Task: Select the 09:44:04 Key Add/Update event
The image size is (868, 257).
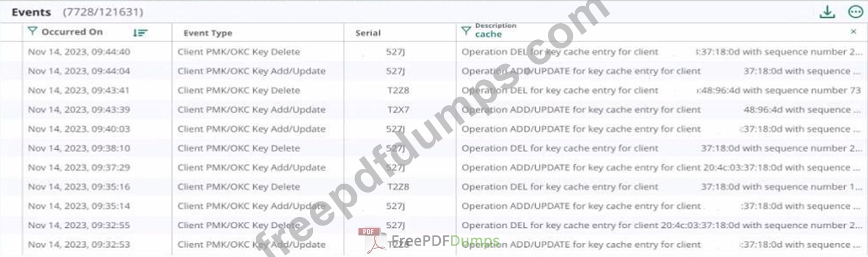Action: click(x=434, y=71)
